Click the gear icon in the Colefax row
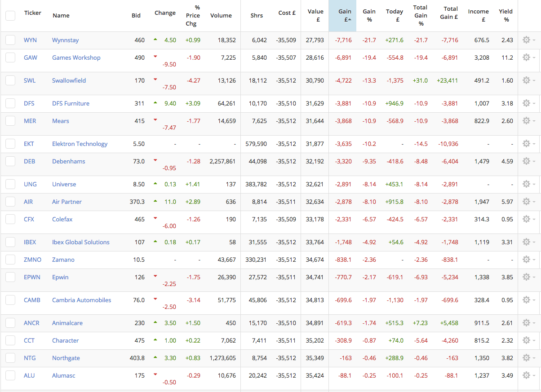The width and height of the screenshot is (541, 392). pos(527,219)
